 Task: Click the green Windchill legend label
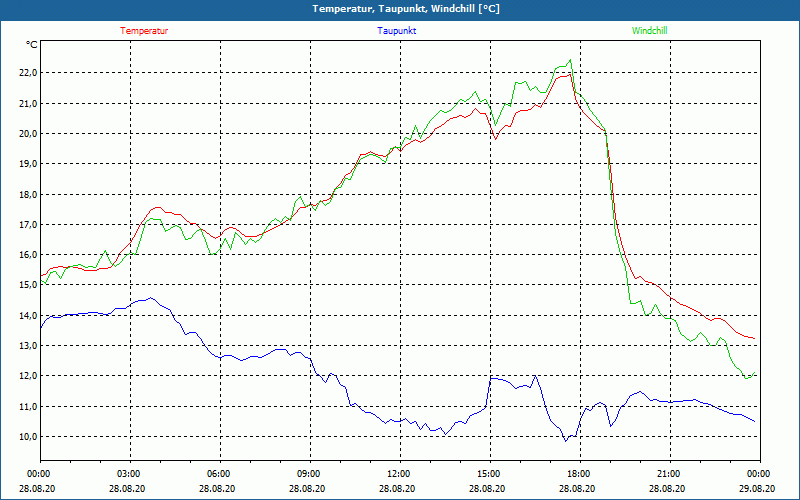pos(649,31)
